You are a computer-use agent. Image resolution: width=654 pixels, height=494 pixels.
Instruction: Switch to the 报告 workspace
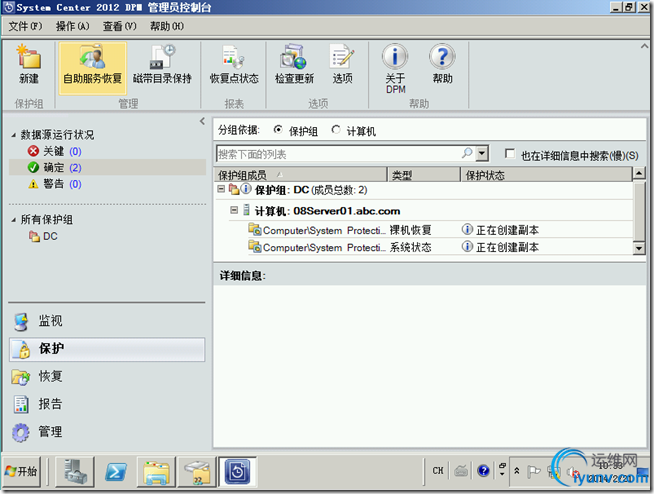click(x=107, y=404)
